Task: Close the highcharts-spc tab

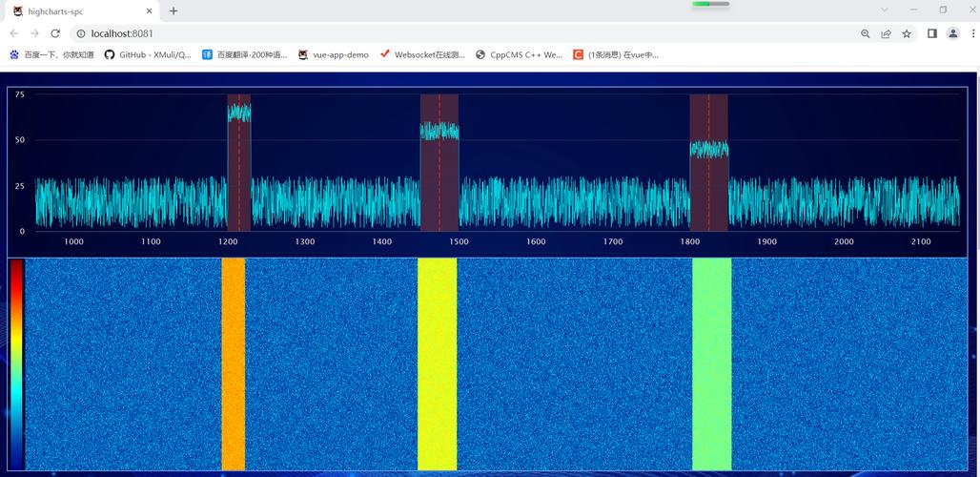Action: 150,11
